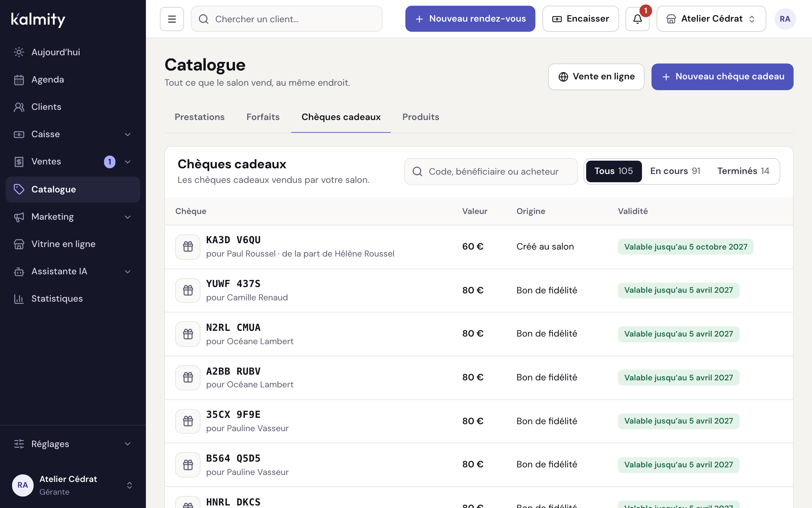
Task: Switch to the Produits tab
Action: click(421, 117)
